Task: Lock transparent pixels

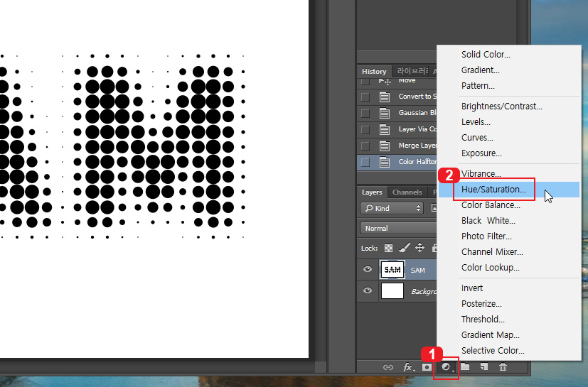Action: pyautogui.click(x=388, y=248)
